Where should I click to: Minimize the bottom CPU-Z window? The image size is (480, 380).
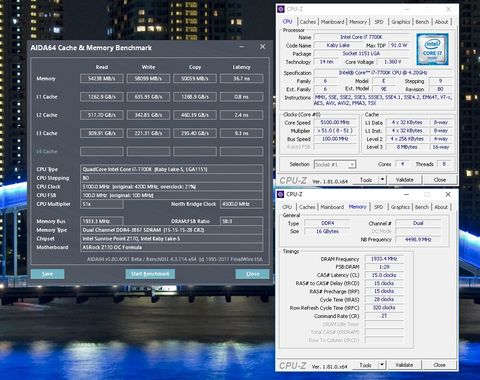point(406,194)
